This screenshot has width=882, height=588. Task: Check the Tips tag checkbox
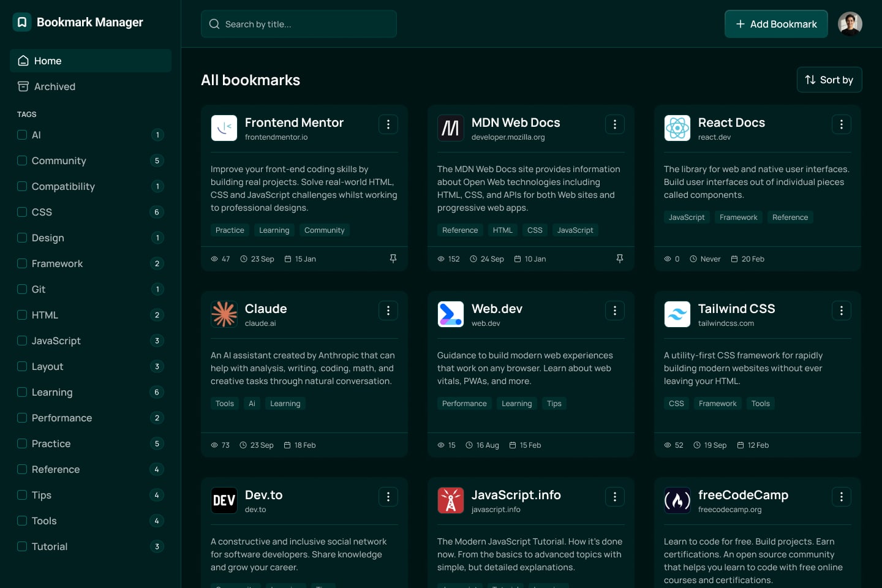click(22, 495)
